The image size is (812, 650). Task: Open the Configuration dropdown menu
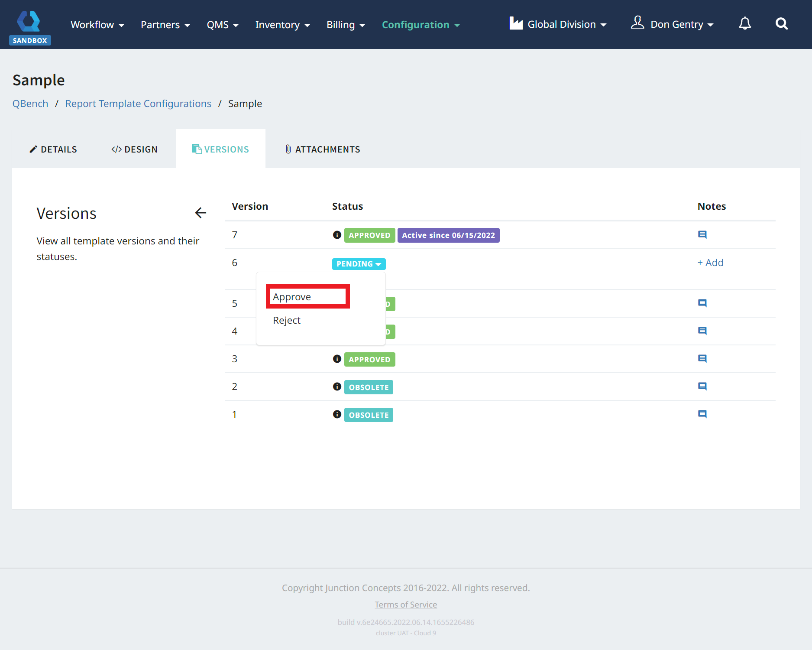(x=421, y=25)
